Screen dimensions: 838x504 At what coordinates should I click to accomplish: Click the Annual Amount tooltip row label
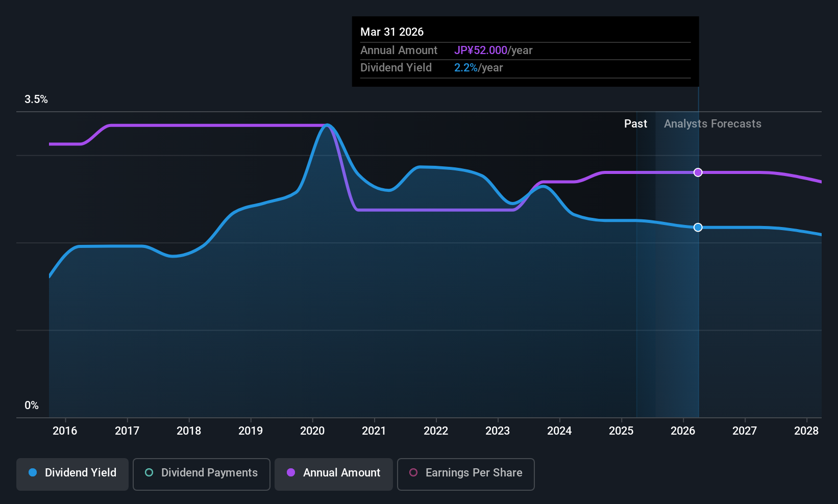[x=399, y=51]
